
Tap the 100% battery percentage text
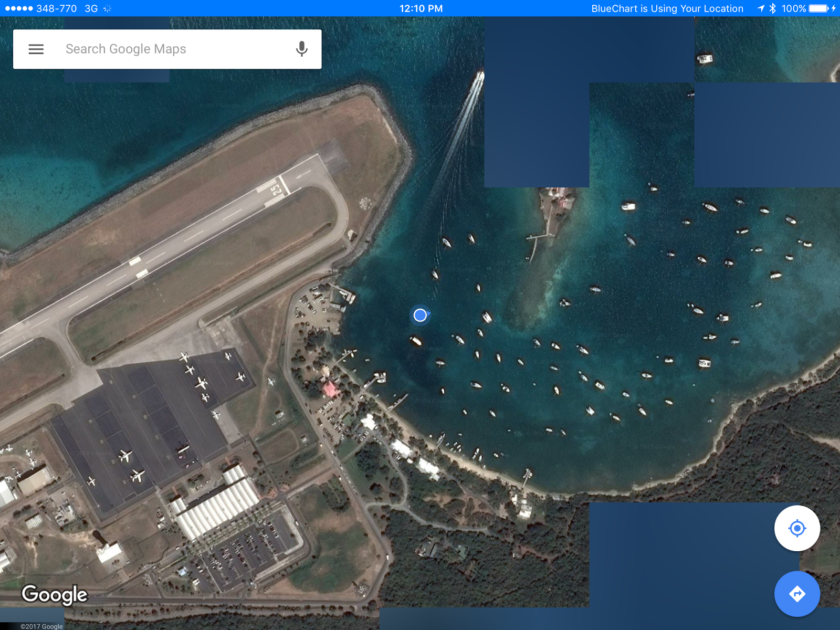(793, 8)
